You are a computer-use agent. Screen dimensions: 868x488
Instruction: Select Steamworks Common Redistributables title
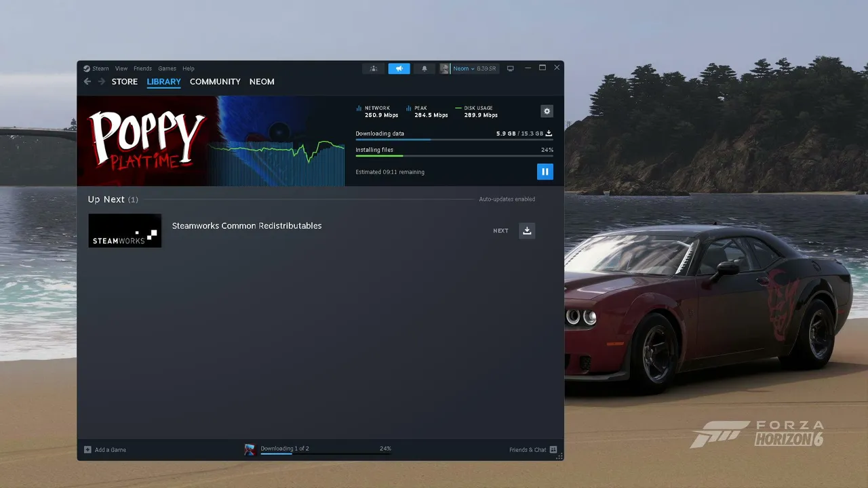click(247, 226)
